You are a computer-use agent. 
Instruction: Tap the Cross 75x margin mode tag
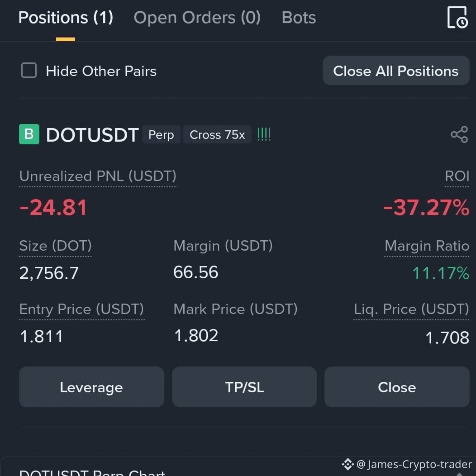click(x=217, y=135)
